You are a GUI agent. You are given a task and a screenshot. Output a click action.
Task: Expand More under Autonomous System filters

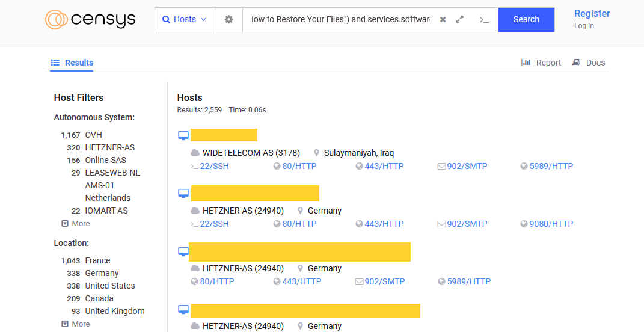coord(76,224)
